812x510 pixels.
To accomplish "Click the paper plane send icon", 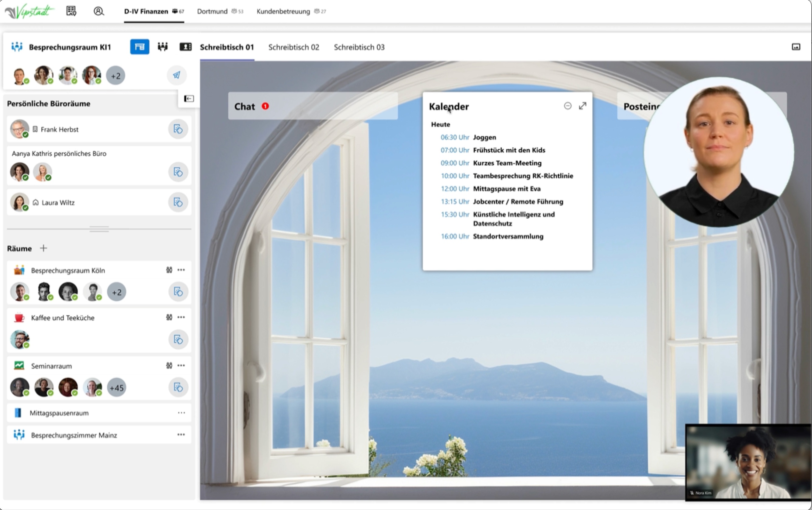I will click(177, 75).
